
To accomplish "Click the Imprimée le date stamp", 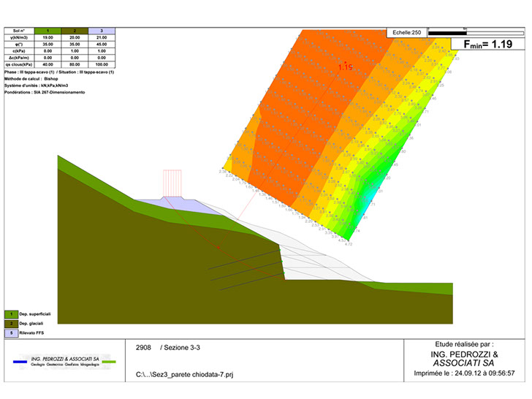I will 462,373.
